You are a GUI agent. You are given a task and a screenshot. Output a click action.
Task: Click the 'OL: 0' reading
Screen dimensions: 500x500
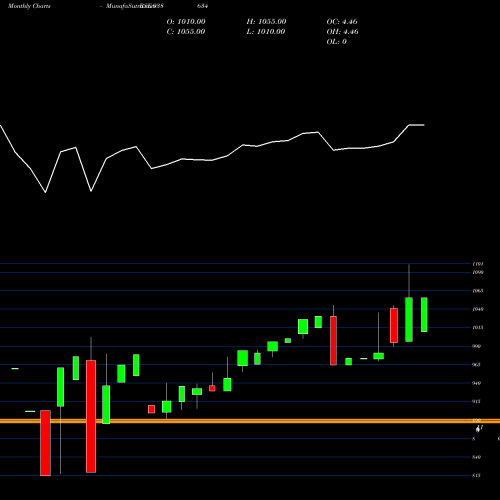[x=337, y=41]
